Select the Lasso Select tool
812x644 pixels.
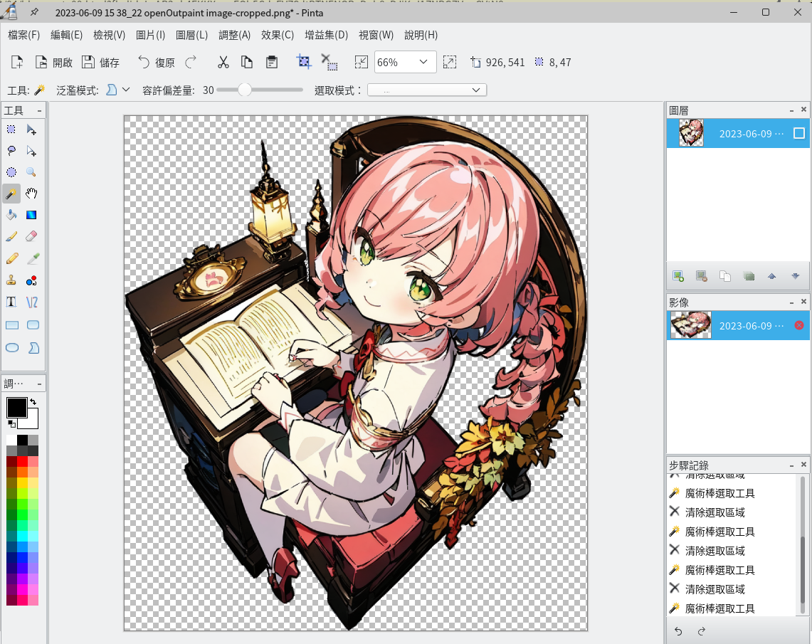[x=11, y=151]
